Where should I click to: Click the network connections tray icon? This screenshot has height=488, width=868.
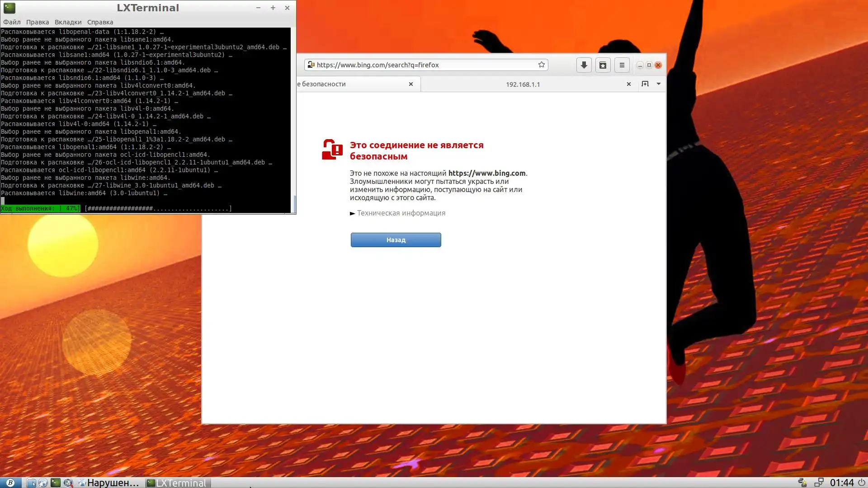(818, 483)
